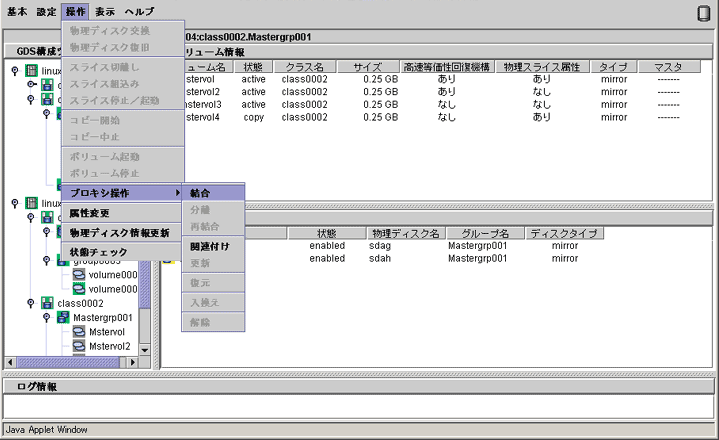Image resolution: width=719 pixels, height=440 pixels.
Task: Select the class0002 class icon in tree
Action: click(46, 303)
